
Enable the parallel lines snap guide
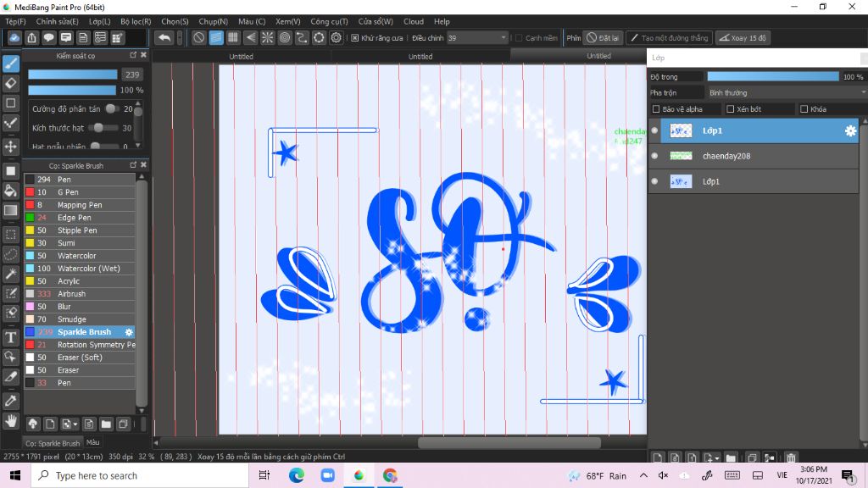point(216,37)
